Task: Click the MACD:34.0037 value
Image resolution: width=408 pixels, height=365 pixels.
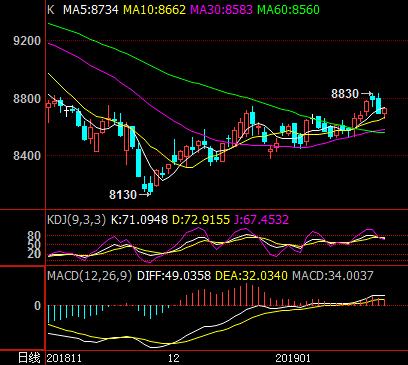Action: (333, 276)
